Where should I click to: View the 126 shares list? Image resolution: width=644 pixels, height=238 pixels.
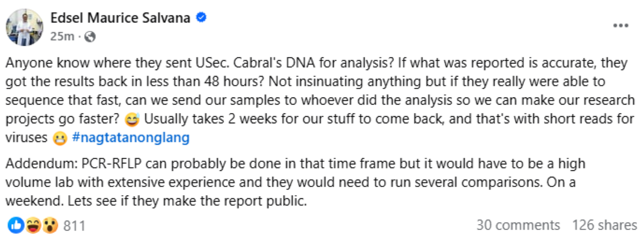click(x=604, y=225)
